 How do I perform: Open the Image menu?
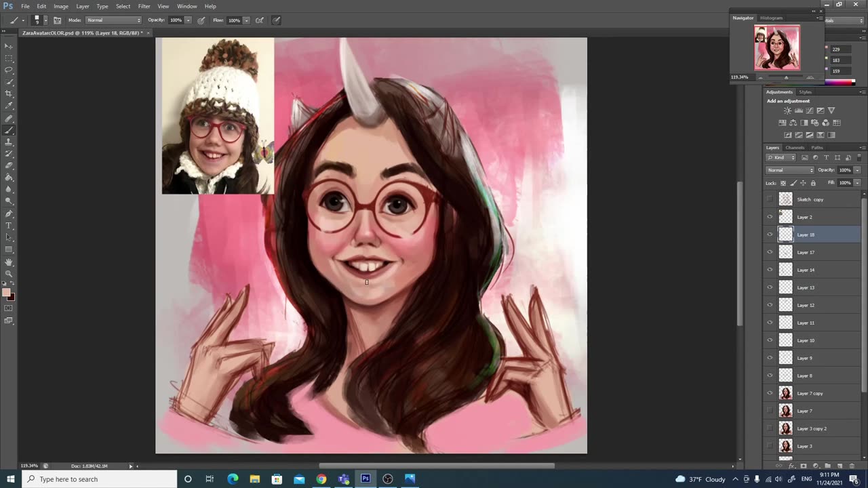pos(61,6)
